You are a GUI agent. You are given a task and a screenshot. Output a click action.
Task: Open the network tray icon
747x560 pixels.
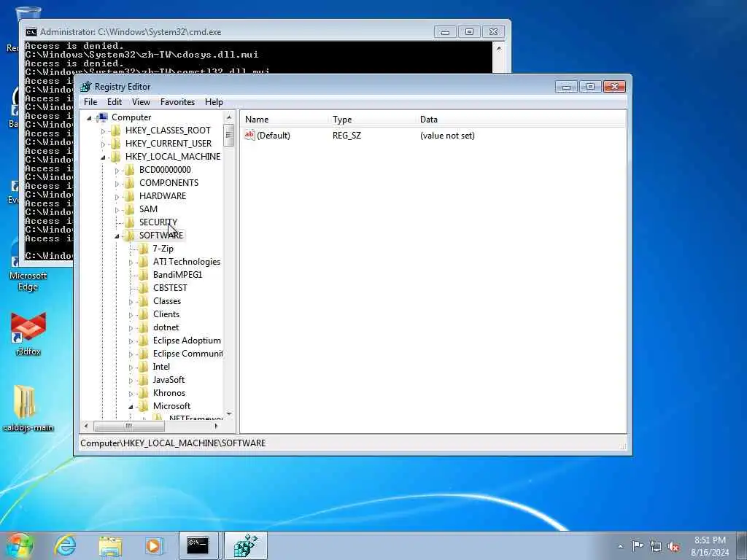click(656, 547)
